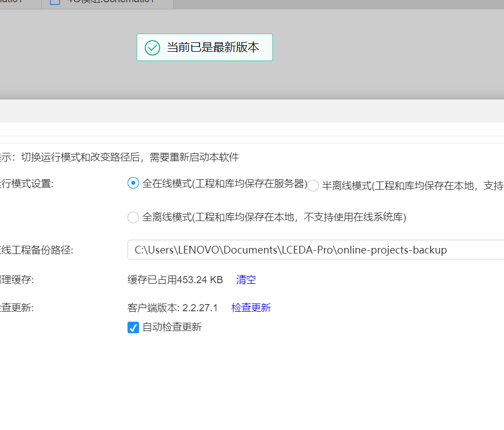Click the 自动检查更新 label text
504x430 pixels.
coord(172,327)
